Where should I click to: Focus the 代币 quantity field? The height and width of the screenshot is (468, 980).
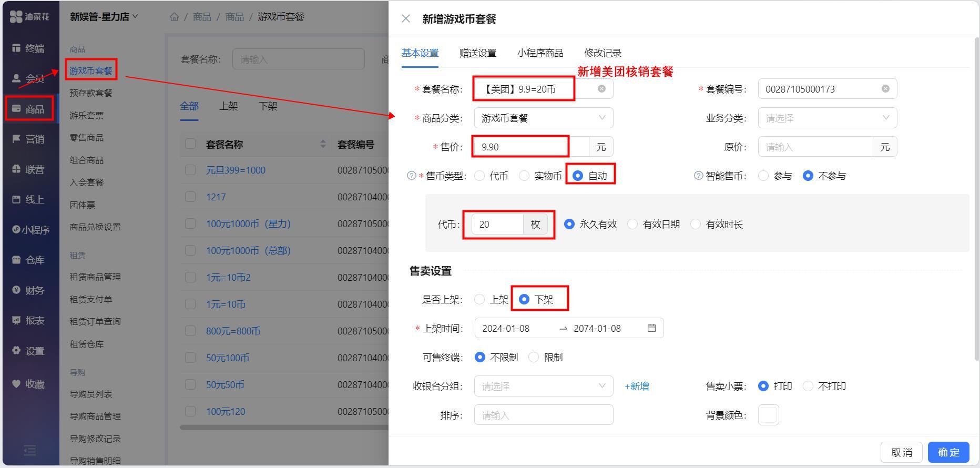[x=497, y=224]
